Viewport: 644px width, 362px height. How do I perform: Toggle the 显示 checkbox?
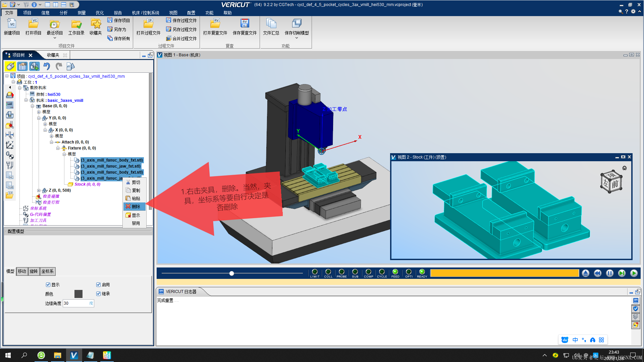click(x=48, y=285)
